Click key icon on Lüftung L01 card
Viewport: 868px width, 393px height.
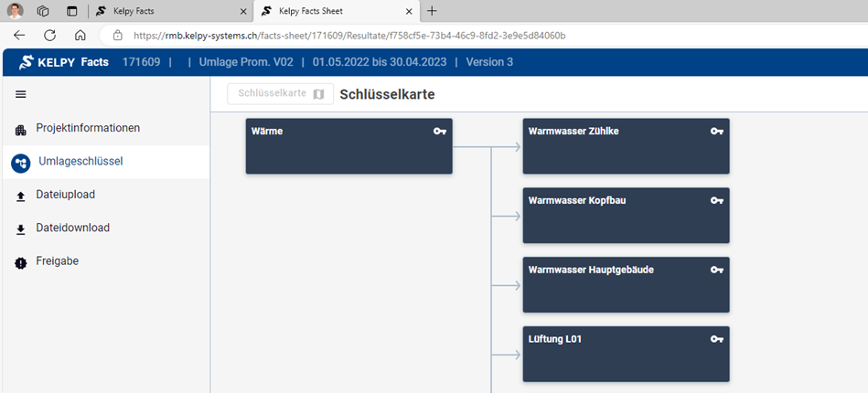[x=717, y=339]
